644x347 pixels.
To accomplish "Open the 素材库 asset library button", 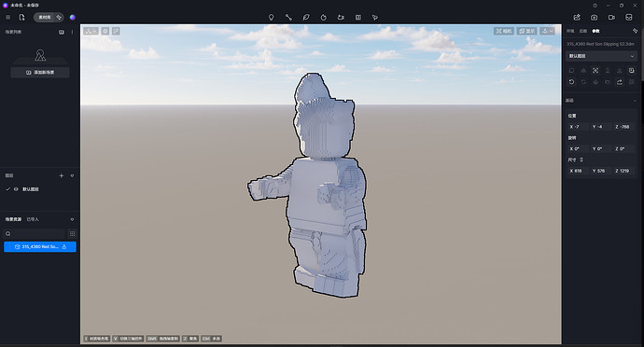I will (45, 17).
